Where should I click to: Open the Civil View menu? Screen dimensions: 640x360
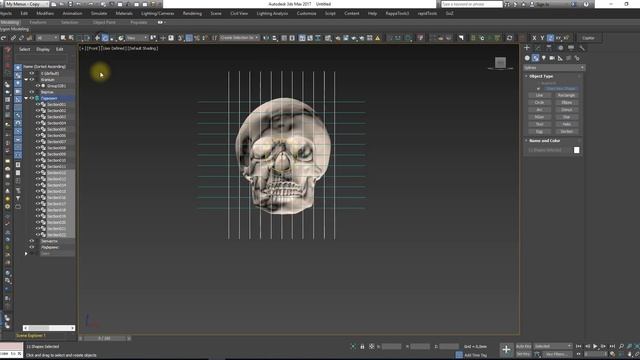click(239, 13)
